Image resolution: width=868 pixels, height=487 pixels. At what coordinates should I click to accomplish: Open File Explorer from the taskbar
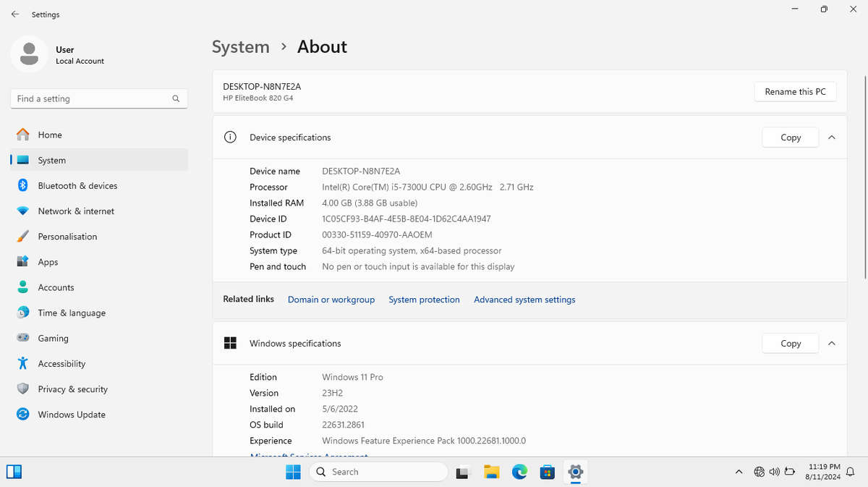point(491,472)
